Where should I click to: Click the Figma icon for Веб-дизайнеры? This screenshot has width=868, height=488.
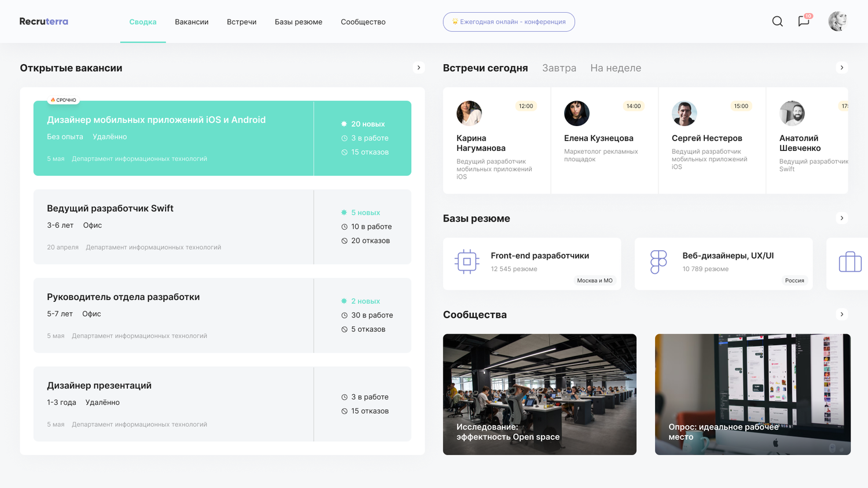coord(659,262)
